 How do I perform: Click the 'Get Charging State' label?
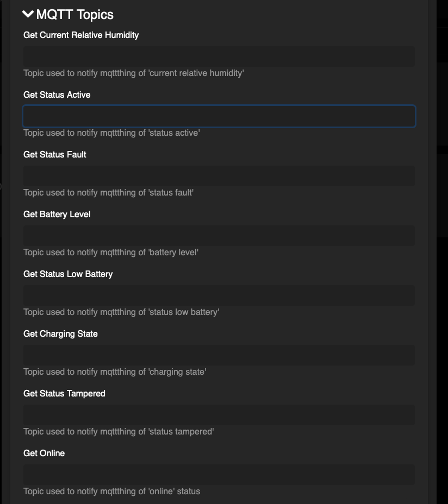tap(60, 333)
